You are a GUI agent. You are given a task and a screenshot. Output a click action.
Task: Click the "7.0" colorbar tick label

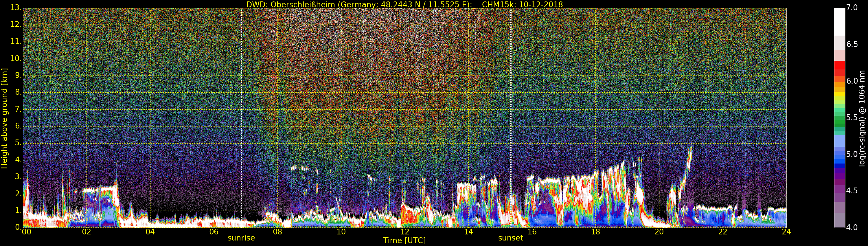click(x=852, y=8)
